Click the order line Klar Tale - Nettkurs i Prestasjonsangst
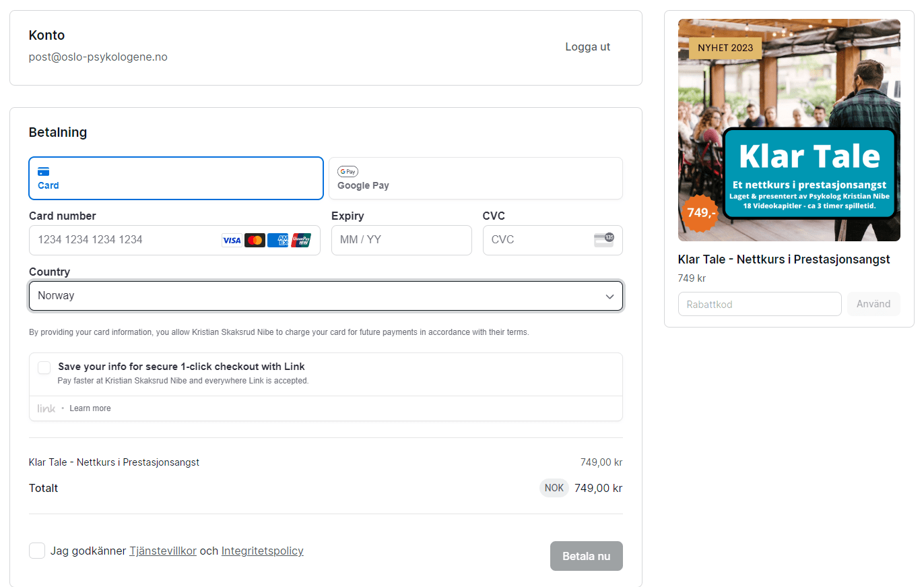 pos(114,462)
